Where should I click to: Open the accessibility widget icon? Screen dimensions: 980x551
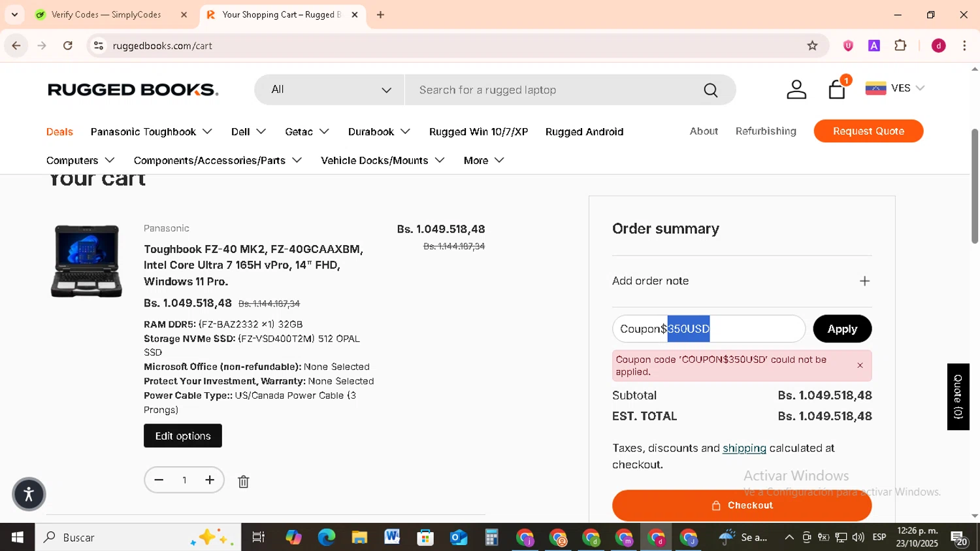29,494
